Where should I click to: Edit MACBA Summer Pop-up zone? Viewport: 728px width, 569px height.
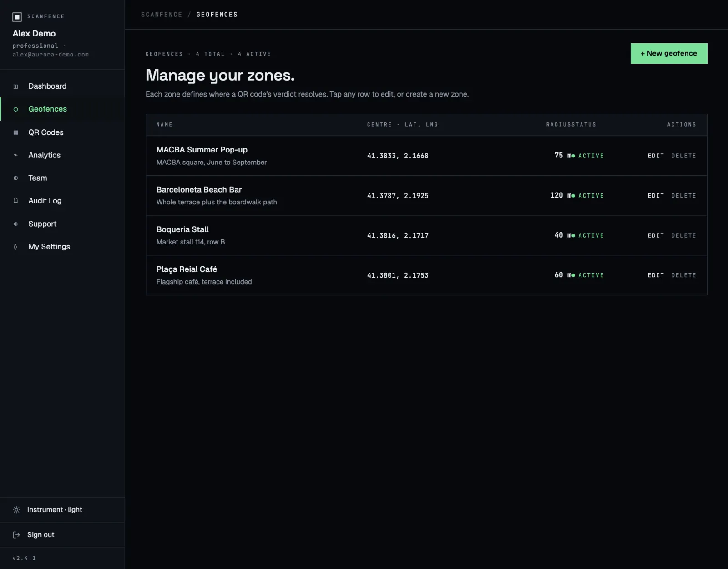(656, 156)
